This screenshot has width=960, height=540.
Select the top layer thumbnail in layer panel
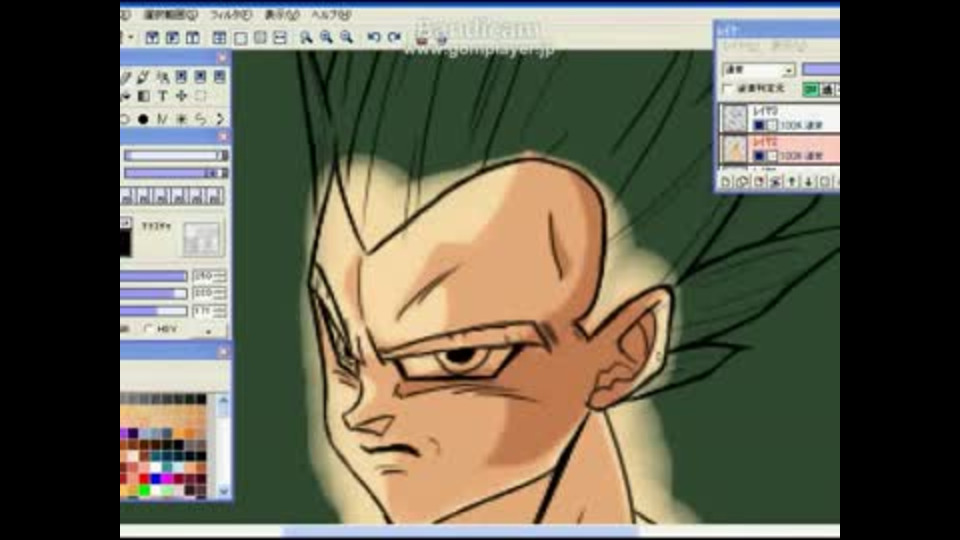tap(734, 118)
